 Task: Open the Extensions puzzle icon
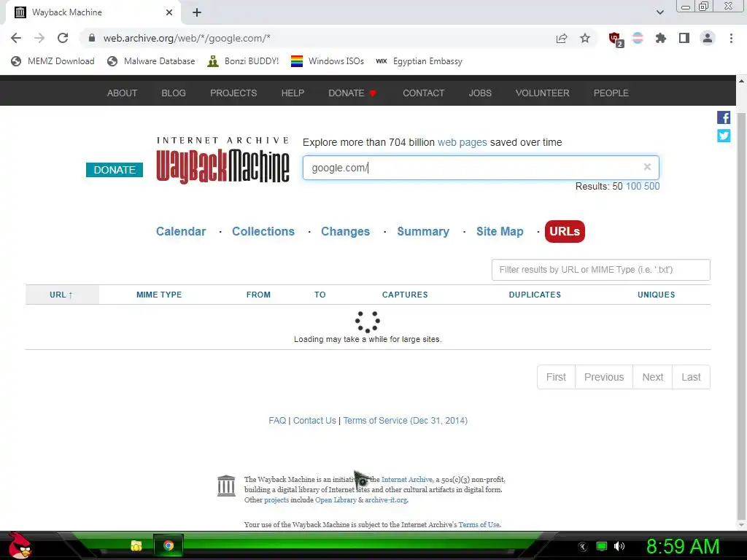(661, 38)
